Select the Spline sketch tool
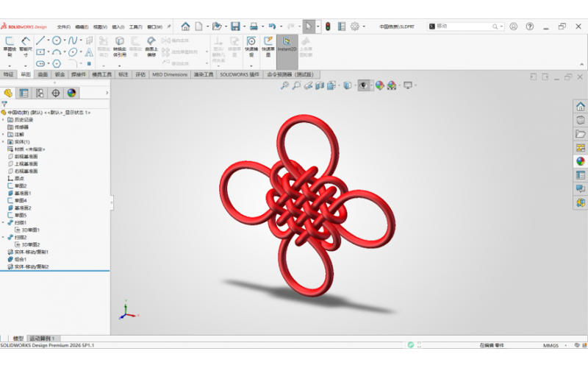The height and width of the screenshot is (368, 588). point(73,40)
